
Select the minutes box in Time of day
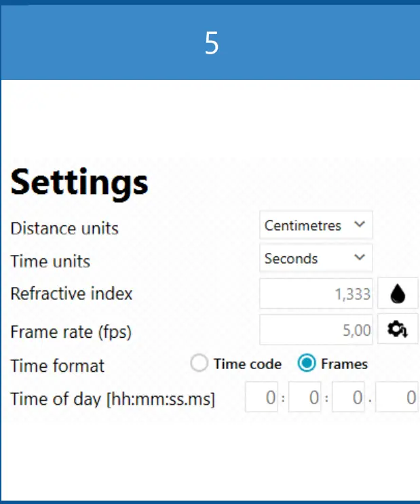[305, 398]
